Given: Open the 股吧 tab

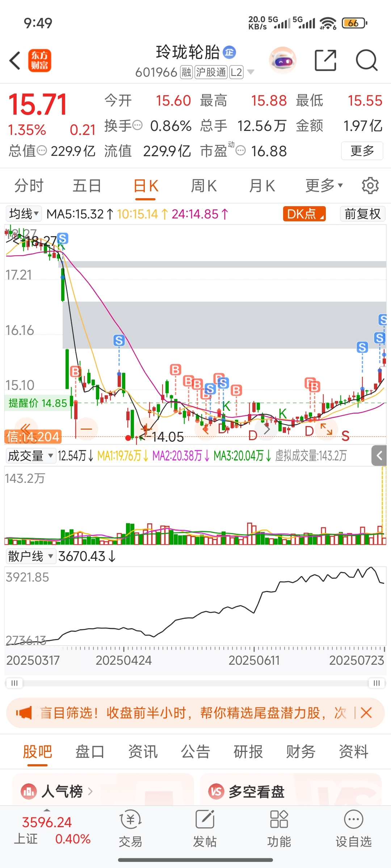Looking at the screenshot, I should coord(37,752).
